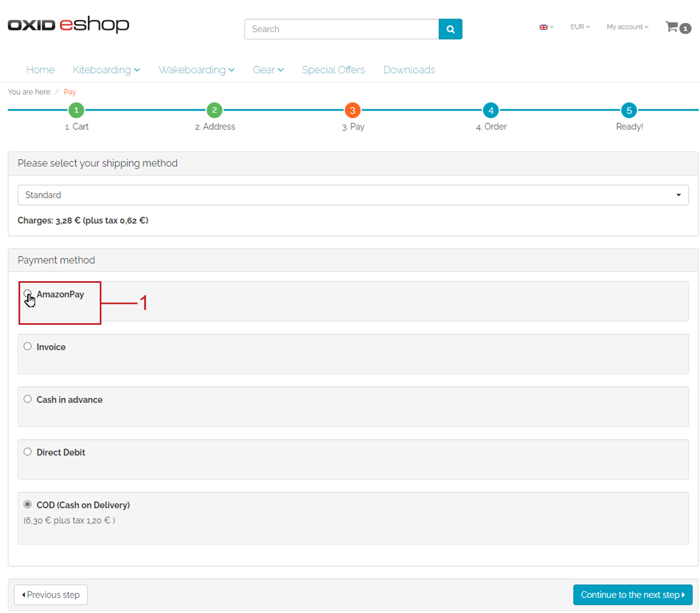Open the shopping cart icon
Screen dimensions: 700x613
coord(672,27)
